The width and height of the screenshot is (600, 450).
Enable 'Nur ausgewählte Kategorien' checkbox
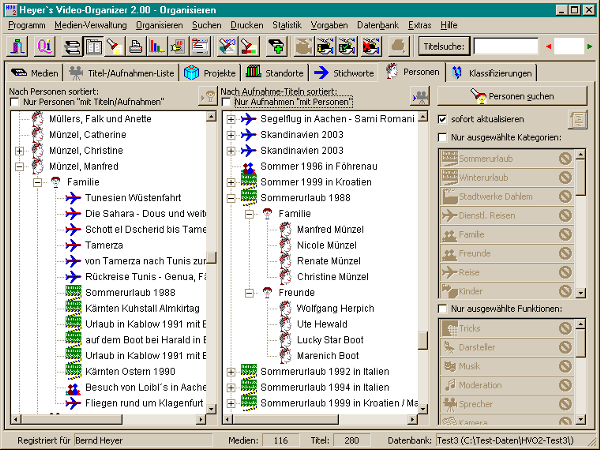[x=443, y=137]
